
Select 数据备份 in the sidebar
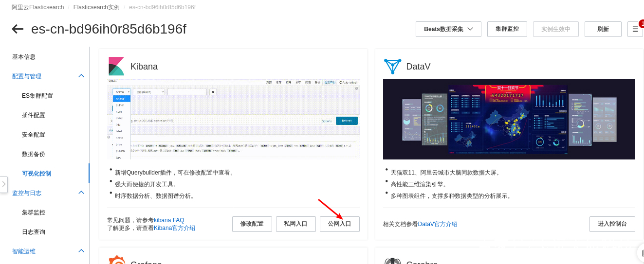pos(34,154)
